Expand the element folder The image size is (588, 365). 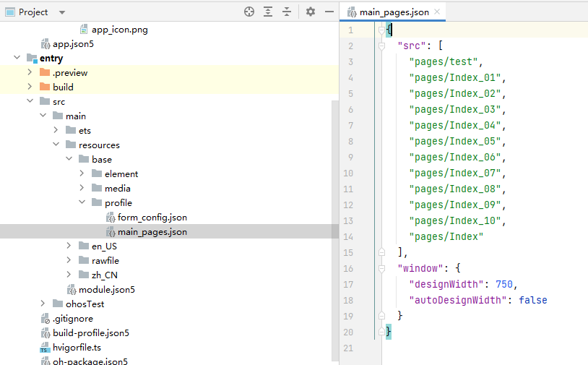(82, 173)
